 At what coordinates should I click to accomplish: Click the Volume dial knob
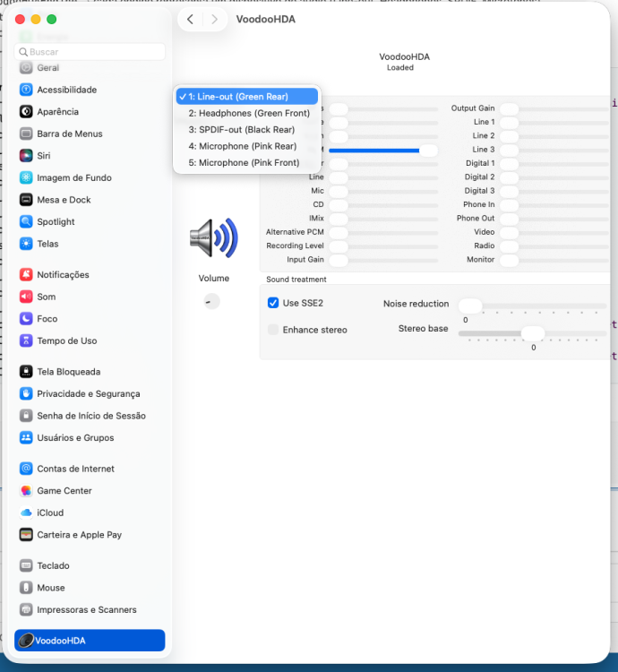(x=211, y=302)
